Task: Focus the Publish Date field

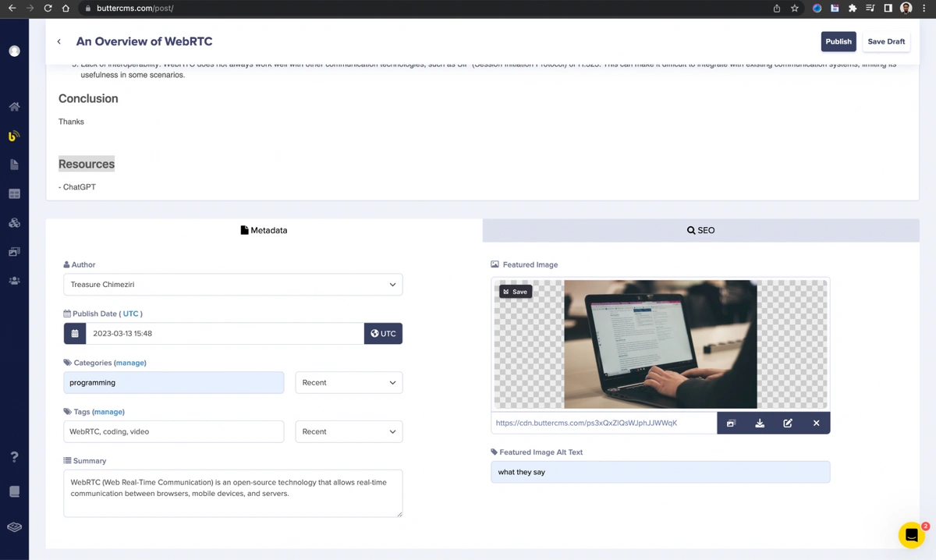Action: [225, 334]
